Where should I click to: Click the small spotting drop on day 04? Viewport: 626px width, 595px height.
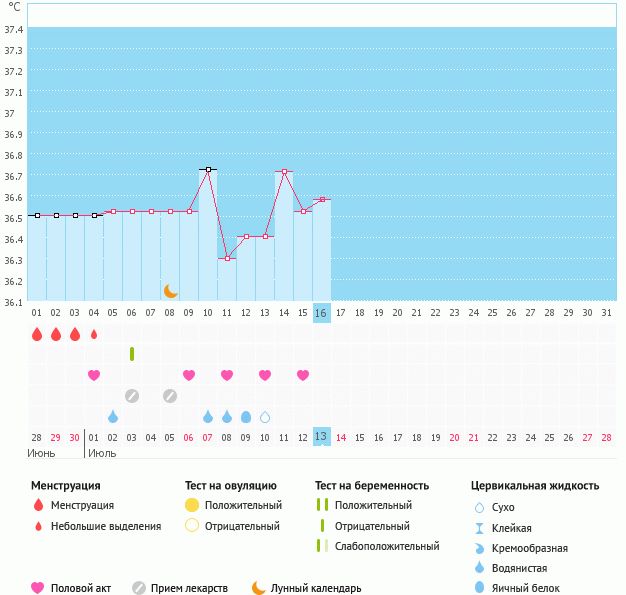click(x=94, y=334)
